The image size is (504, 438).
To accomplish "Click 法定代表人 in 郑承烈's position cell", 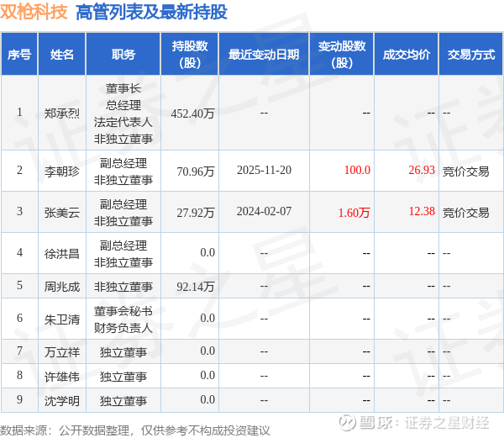I will coord(123,122).
